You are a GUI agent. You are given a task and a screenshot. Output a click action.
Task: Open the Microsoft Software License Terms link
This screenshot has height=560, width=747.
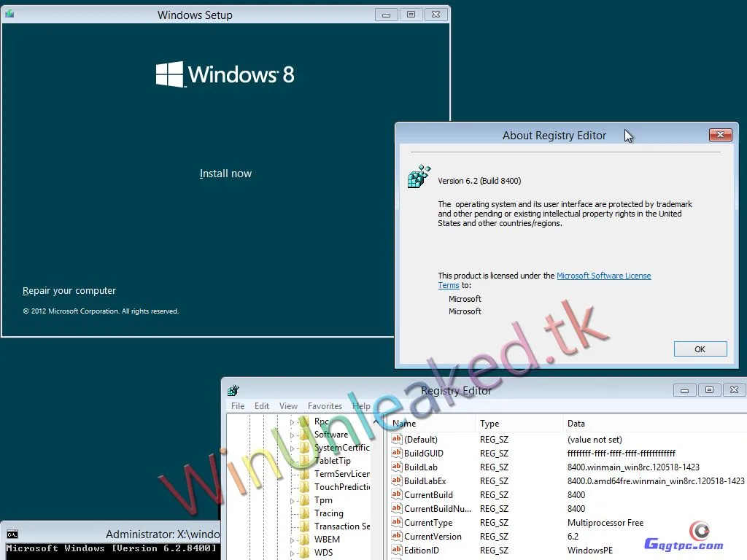tap(603, 276)
